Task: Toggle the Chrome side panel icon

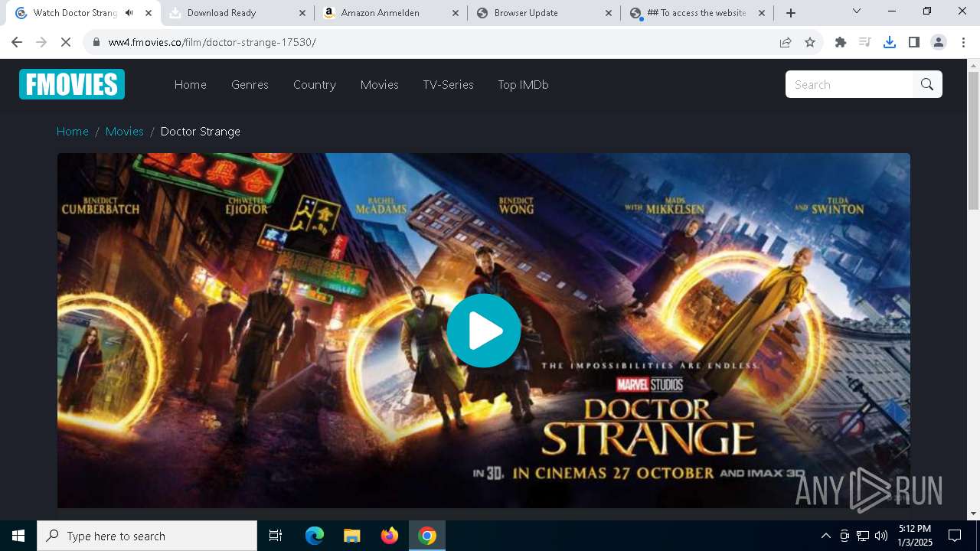Action: click(x=914, y=42)
